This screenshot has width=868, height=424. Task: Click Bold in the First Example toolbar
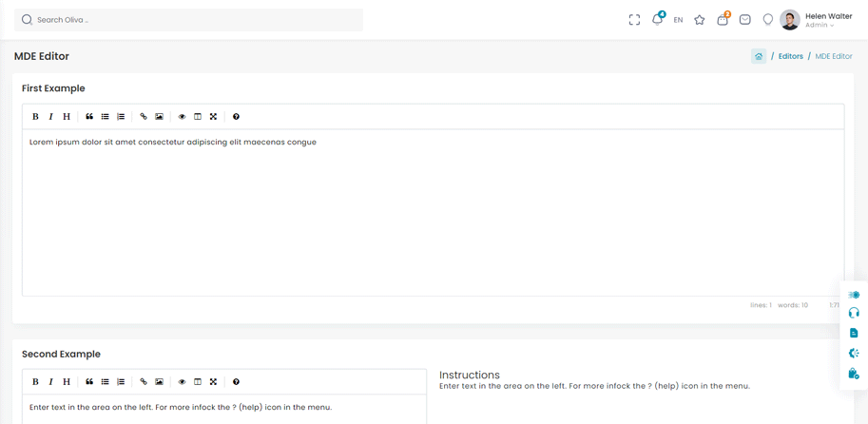[x=35, y=117]
